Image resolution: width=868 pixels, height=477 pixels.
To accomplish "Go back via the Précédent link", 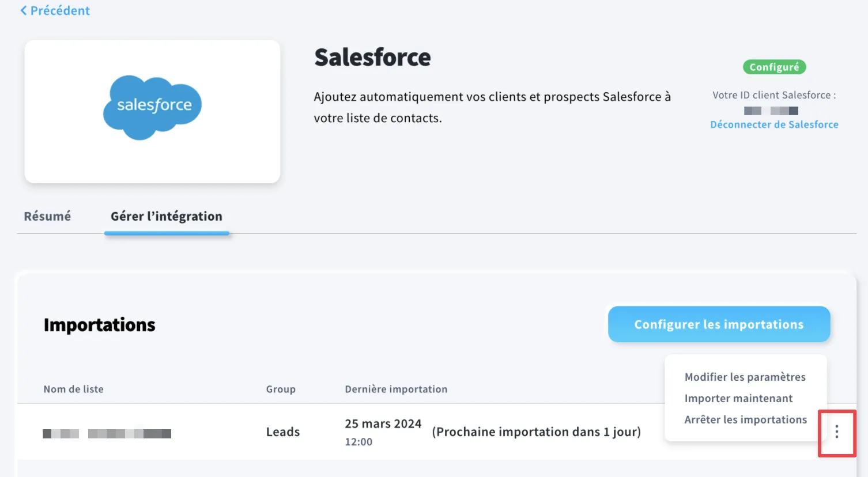I will 55,11.
